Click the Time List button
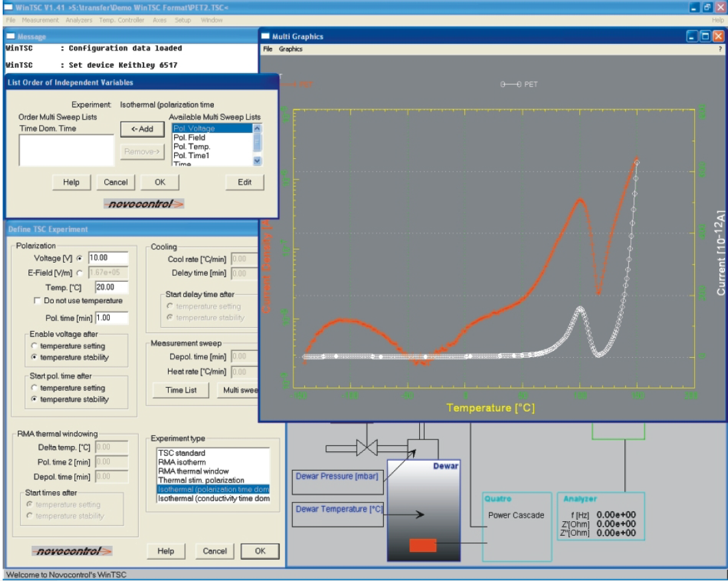This screenshot has height=581, width=728. click(x=181, y=390)
